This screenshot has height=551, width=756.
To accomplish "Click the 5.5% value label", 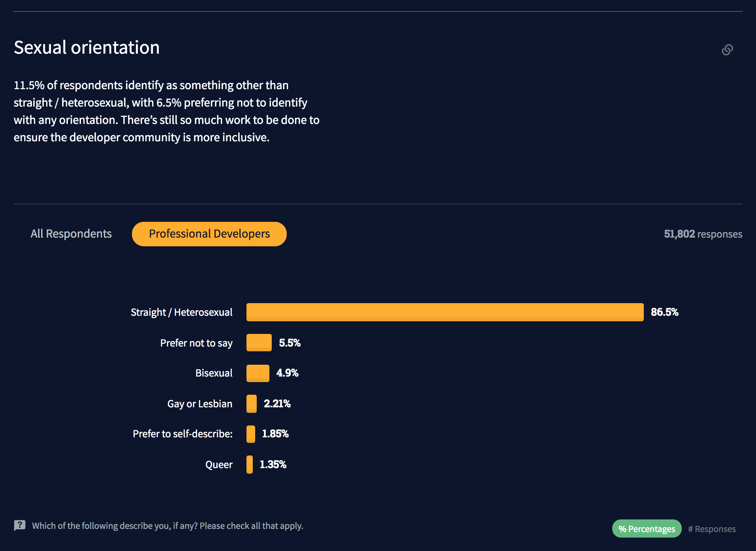I will (x=290, y=343).
